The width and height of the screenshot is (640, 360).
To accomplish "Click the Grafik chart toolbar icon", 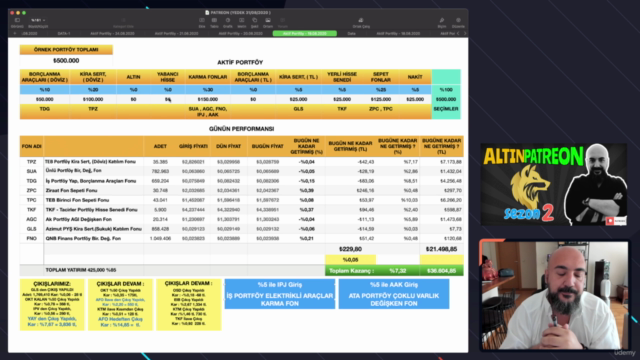I will pos(228,20).
